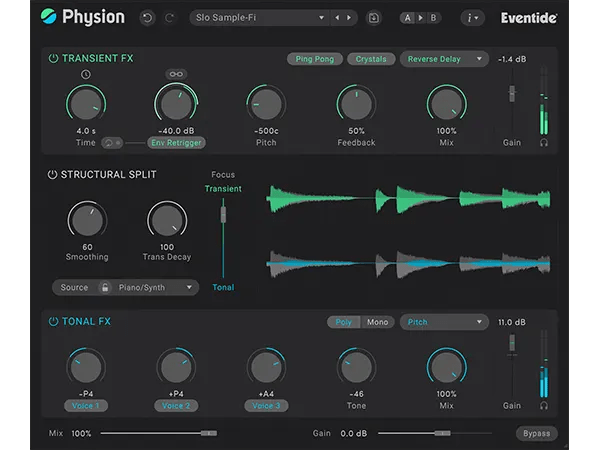Click the blue tonal waveform display
The image size is (600, 450).
(408, 264)
